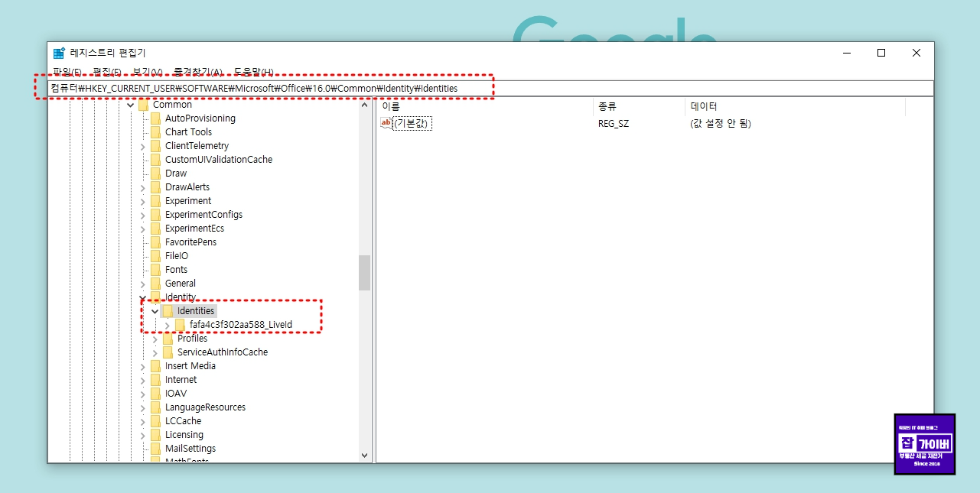
Task: Expand the Insert Media key
Action: [142, 366]
